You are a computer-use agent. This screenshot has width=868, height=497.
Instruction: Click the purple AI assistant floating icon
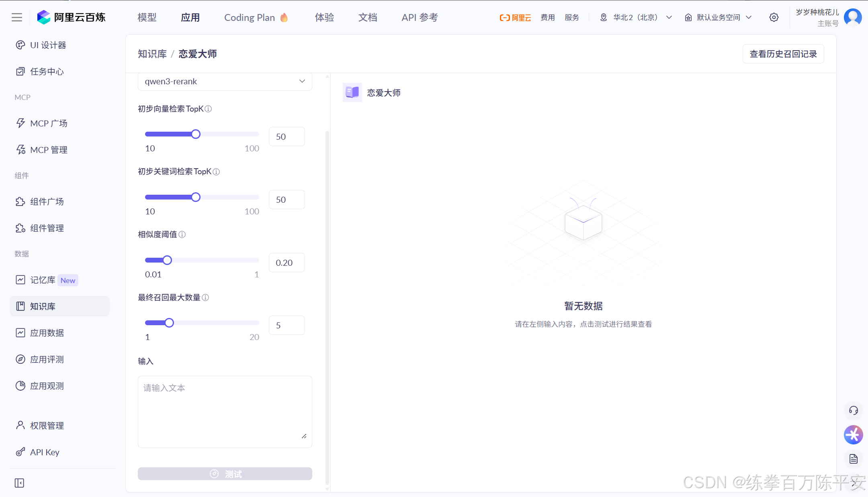tap(853, 435)
